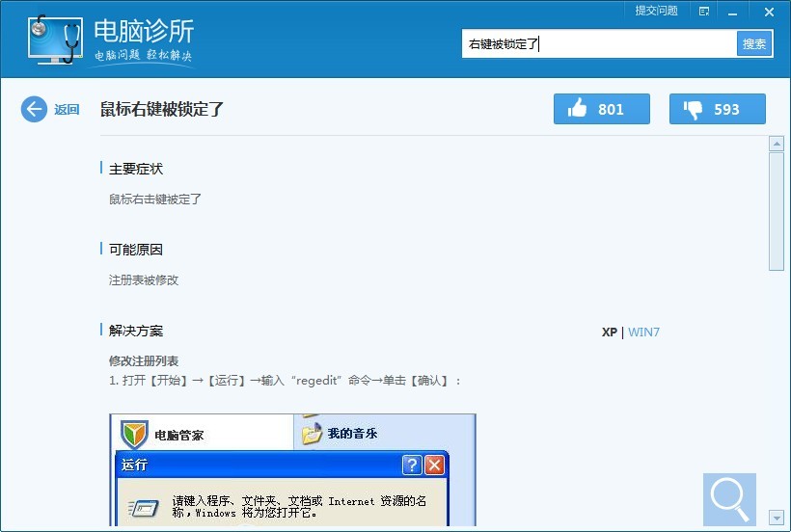This screenshot has width=791, height=532.
Task: Click the red close button on the 运行 dialog
Action: point(434,465)
